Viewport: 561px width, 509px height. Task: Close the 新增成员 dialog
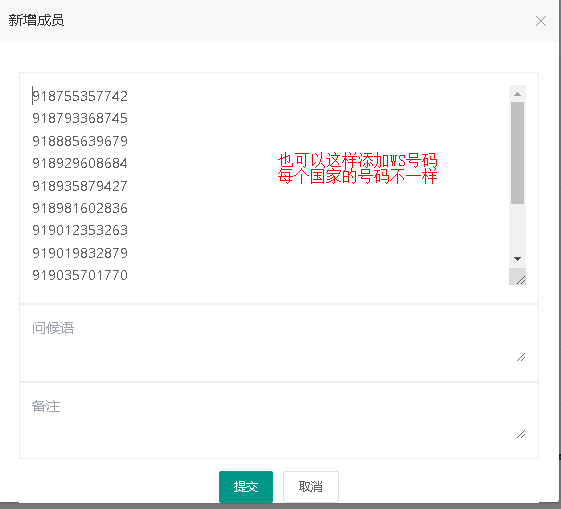click(x=541, y=21)
